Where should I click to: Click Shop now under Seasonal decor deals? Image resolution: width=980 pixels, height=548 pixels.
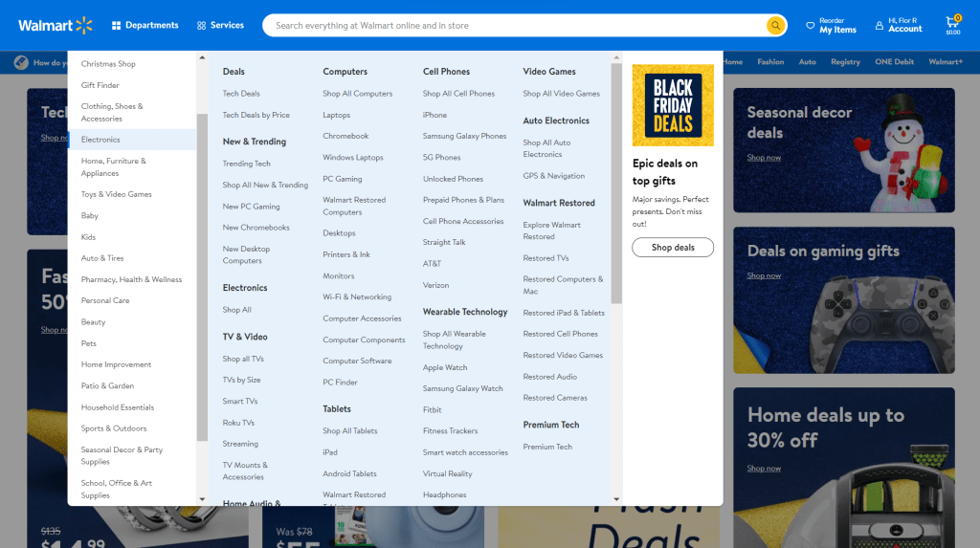[764, 158]
